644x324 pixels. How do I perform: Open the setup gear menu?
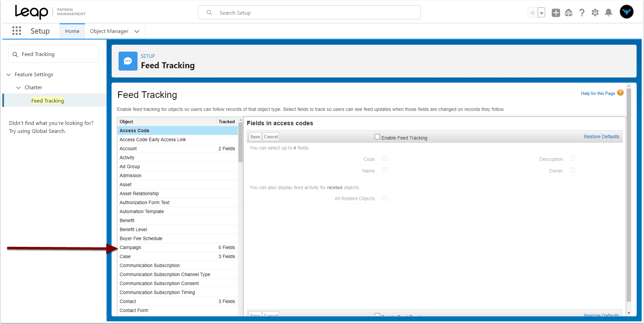[595, 13]
